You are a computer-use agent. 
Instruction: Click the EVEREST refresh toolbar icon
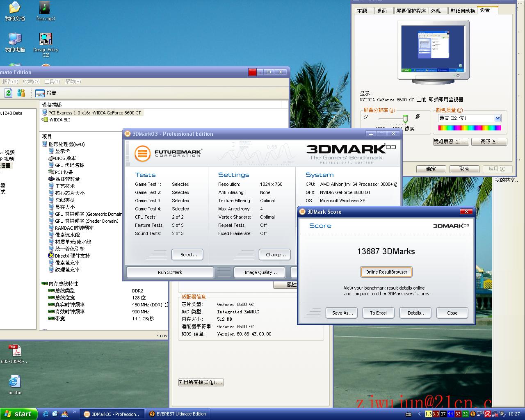[x=8, y=93]
